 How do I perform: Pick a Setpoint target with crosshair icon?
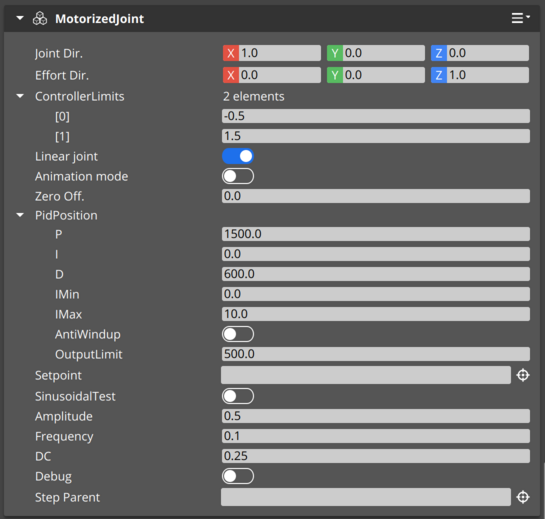pos(523,375)
